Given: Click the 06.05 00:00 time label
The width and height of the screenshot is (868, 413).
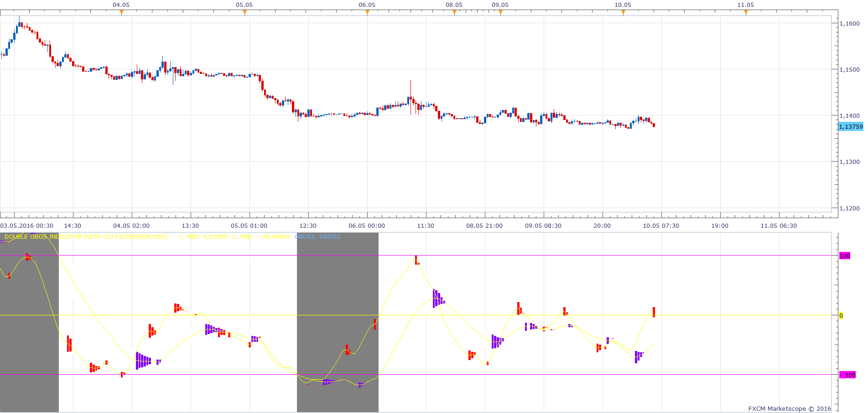Looking at the screenshot, I should pyautogui.click(x=367, y=225).
